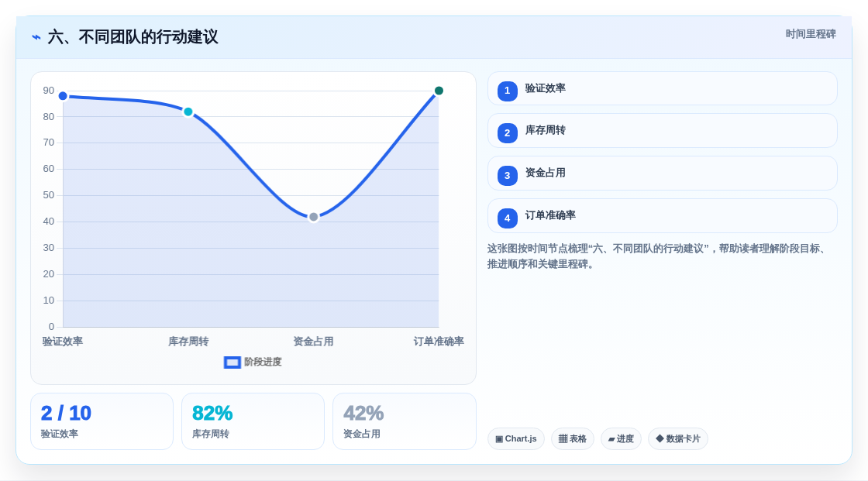
Task: Click the number 1 badge for 验证效率
Action: (507, 91)
